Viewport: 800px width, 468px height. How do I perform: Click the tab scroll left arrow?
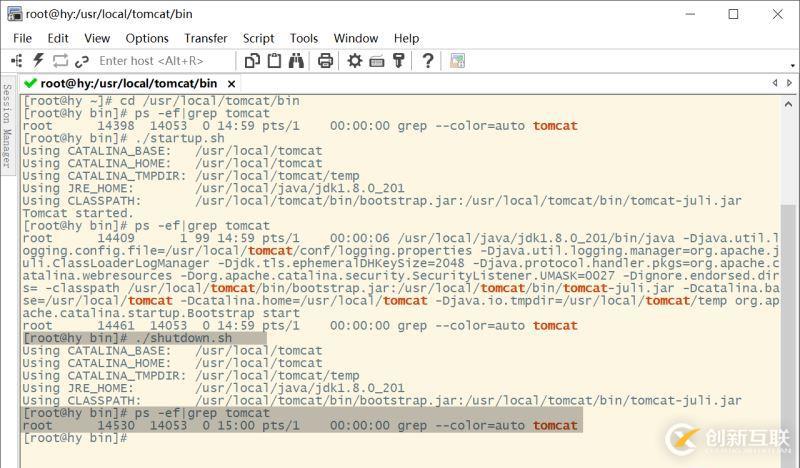[775, 83]
